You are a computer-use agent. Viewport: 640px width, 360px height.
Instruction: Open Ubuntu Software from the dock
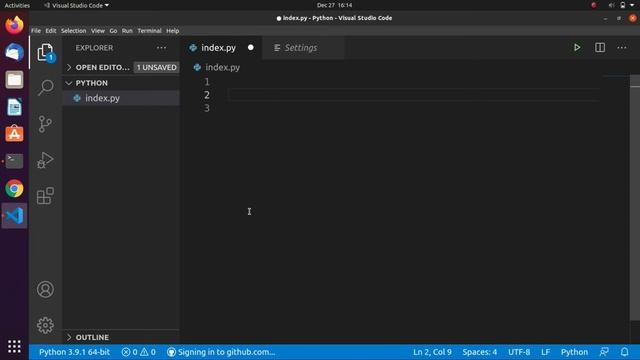(14, 134)
